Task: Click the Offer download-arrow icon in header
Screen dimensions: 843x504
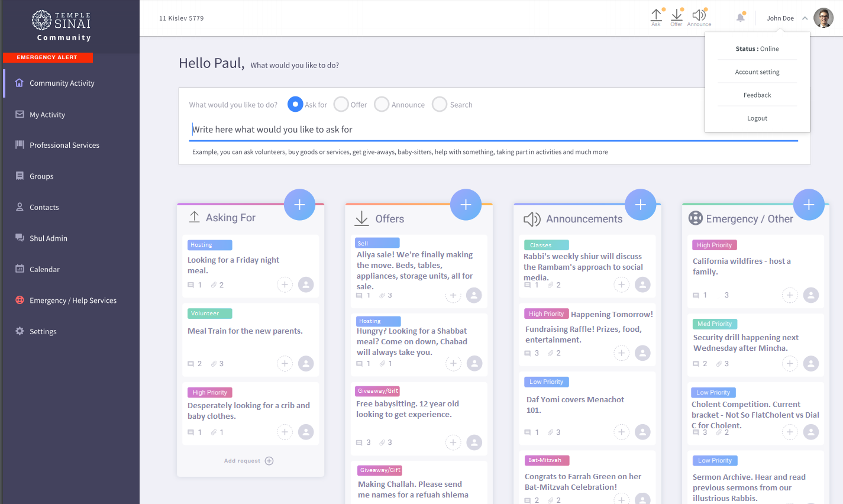Action: tap(676, 16)
